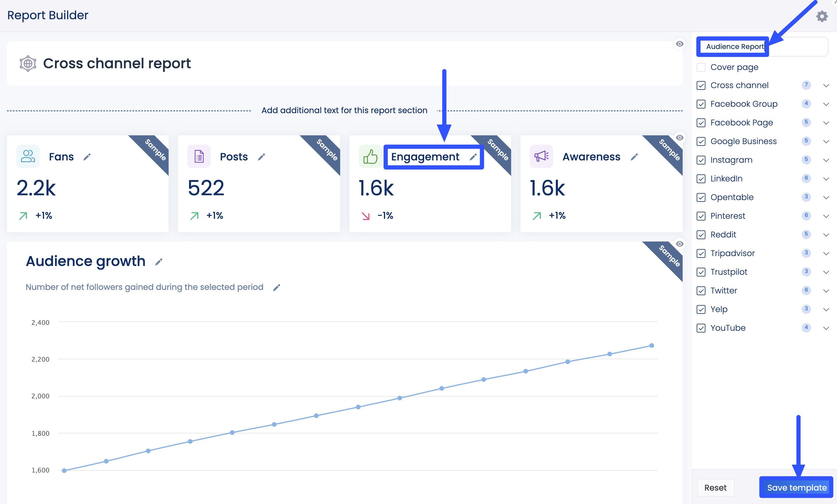Viewport: 837px width, 504px height.
Task: Enable the Cover page checkbox
Action: coord(701,67)
